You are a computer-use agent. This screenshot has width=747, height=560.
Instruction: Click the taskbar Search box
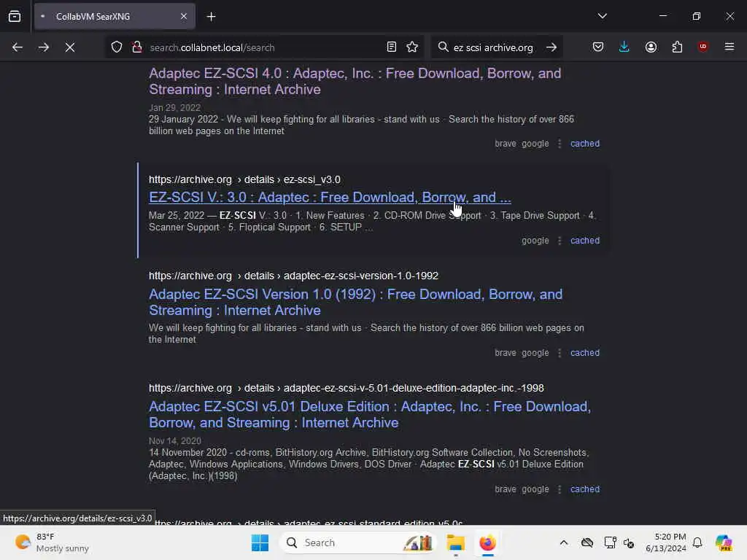(x=357, y=542)
